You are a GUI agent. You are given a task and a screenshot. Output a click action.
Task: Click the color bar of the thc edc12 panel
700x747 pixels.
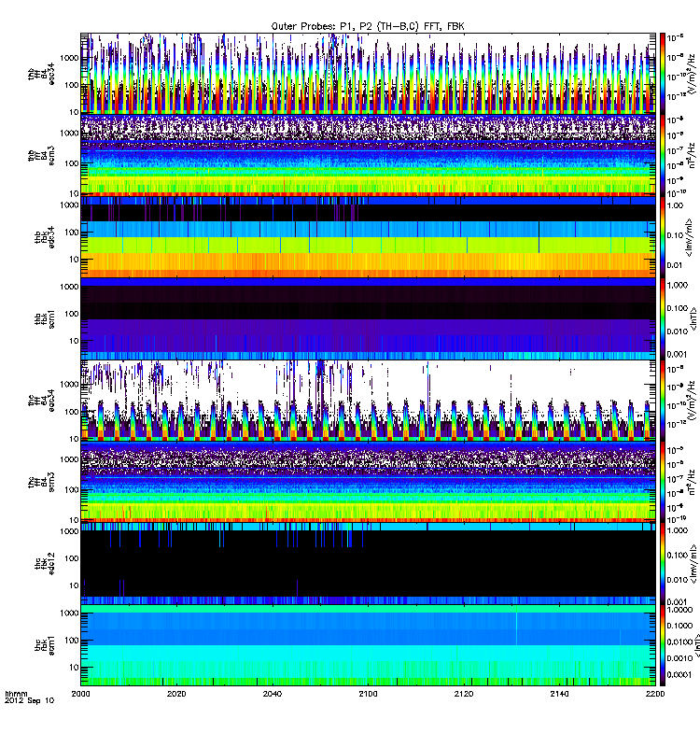tap(663, 564)
